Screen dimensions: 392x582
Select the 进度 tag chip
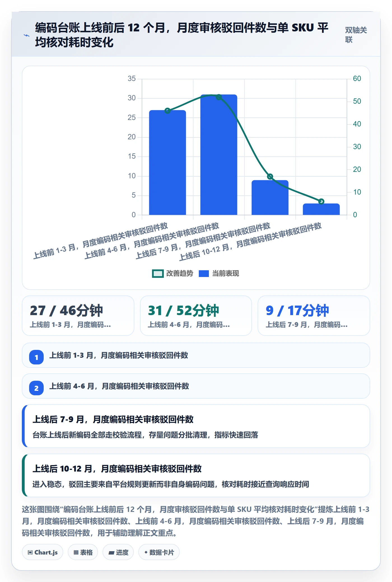[118, 552]
